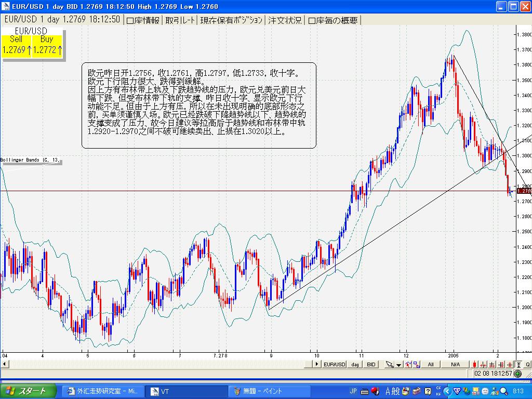The image size is (532, 399).
Task: Open the 口座情報 tab
Action: [x=143, y=20]
